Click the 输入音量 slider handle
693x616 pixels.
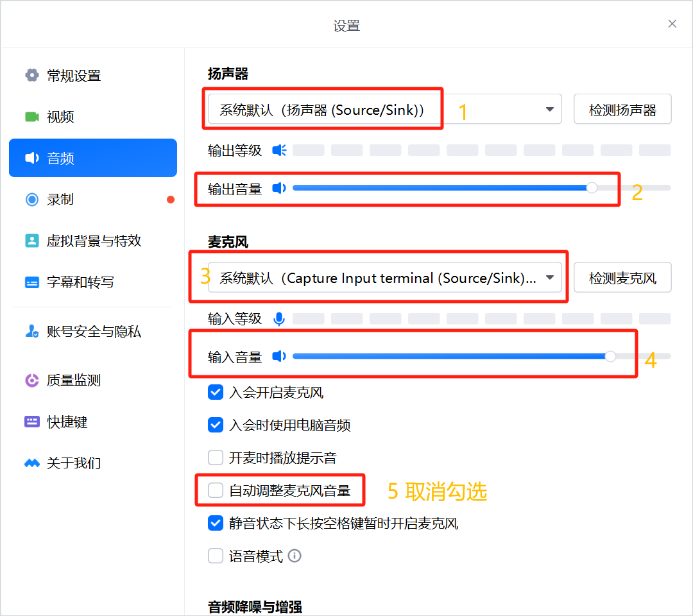pyautogui.click(x=610, y=357)
